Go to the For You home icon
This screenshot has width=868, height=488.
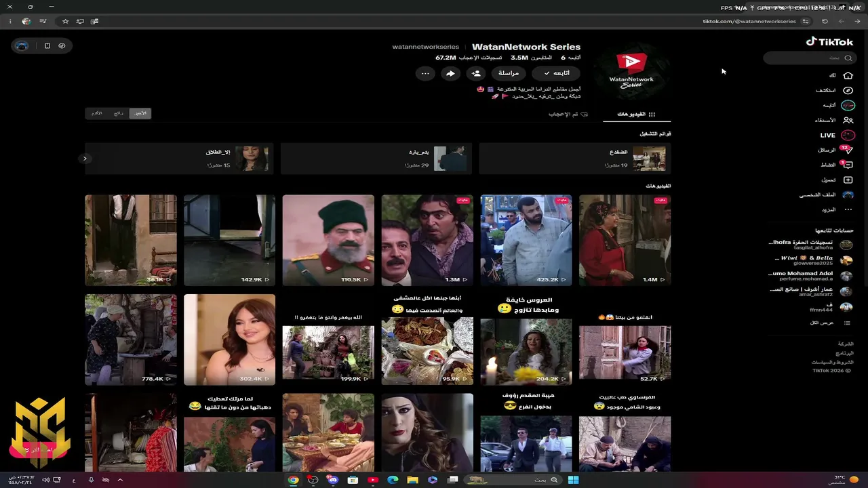(848, 75)
